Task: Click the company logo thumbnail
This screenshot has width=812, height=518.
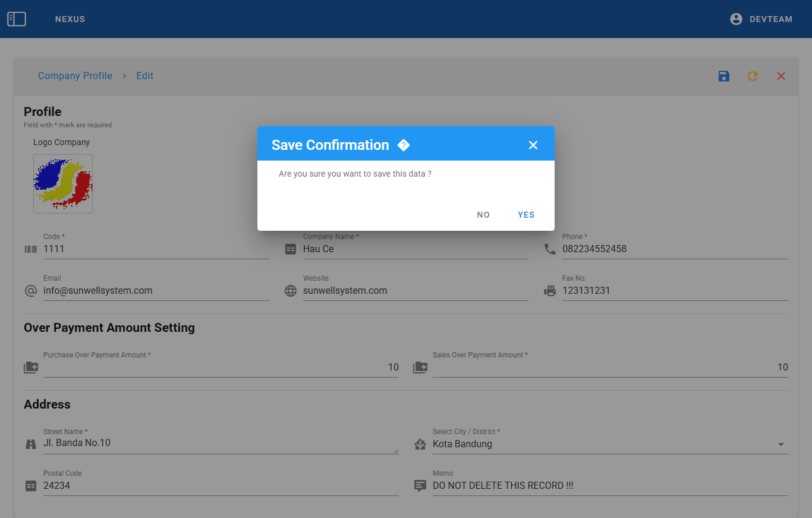Action: click(63, 184)
